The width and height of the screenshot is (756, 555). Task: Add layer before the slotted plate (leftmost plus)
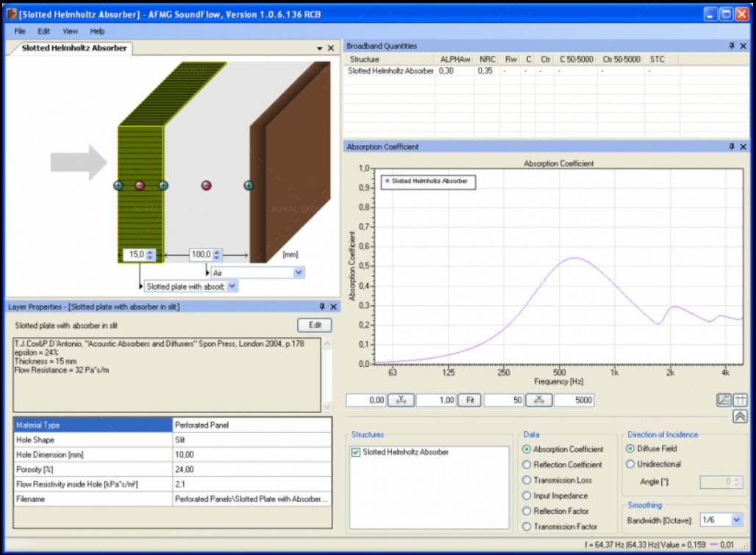click(x=118, y=185)
